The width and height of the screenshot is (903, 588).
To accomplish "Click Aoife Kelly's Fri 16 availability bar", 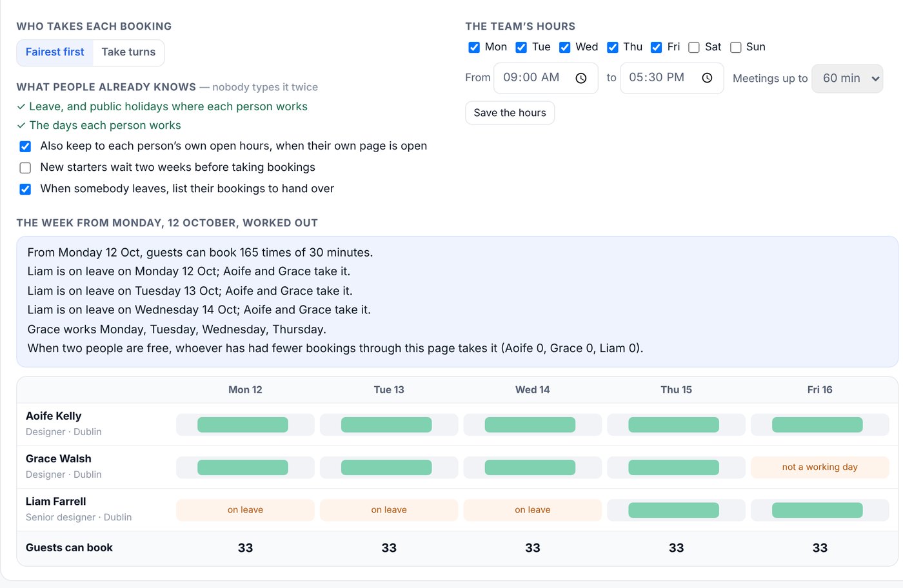I will coord(817,425).
